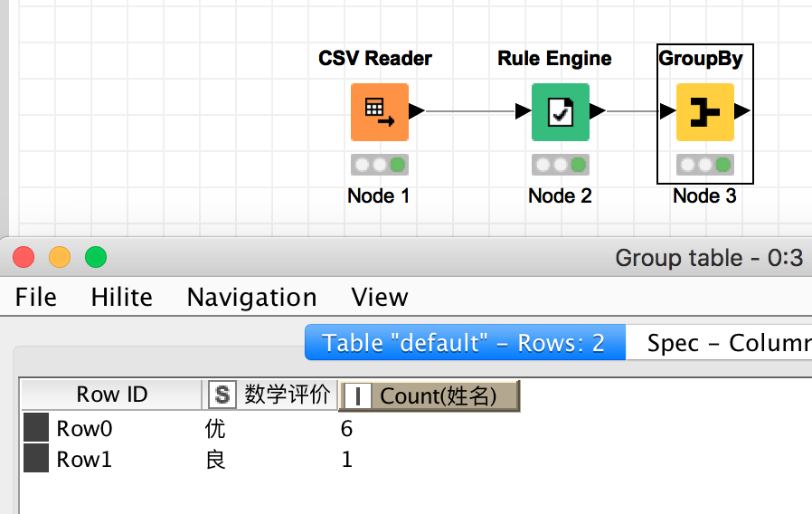Screen dimensions: 812x514
Task: Click the Row ID column header
Action: tap(111, 395)
